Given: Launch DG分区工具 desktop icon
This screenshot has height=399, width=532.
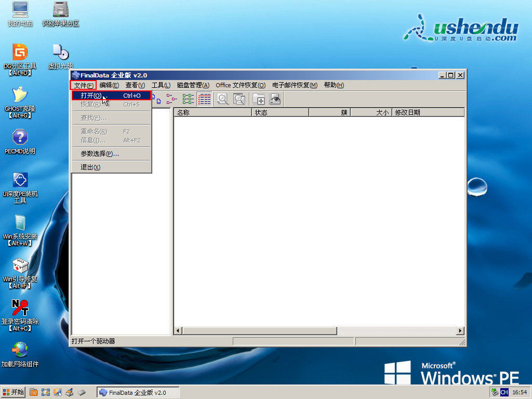Looking at the screenshot, I should coord(20,60).
